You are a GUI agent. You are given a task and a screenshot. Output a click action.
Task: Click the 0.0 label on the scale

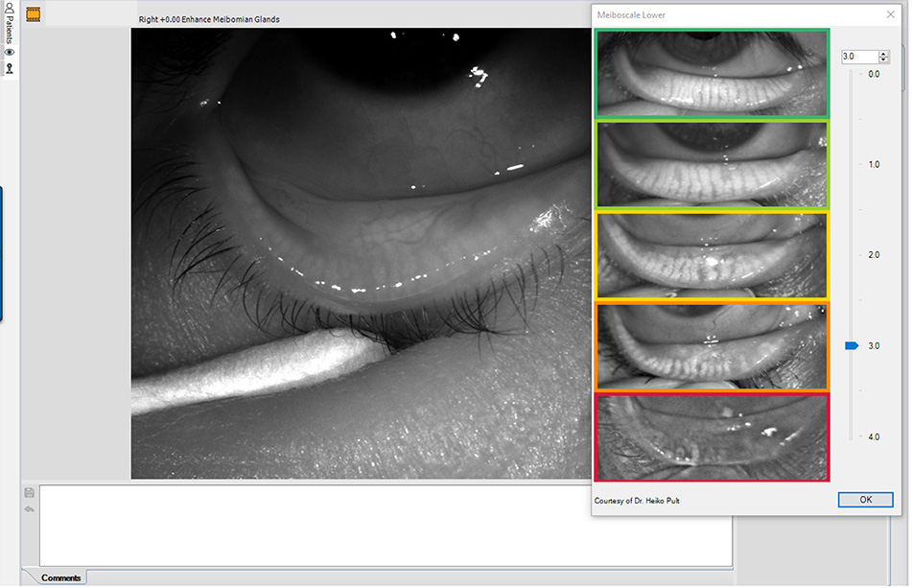coord(874,74)
